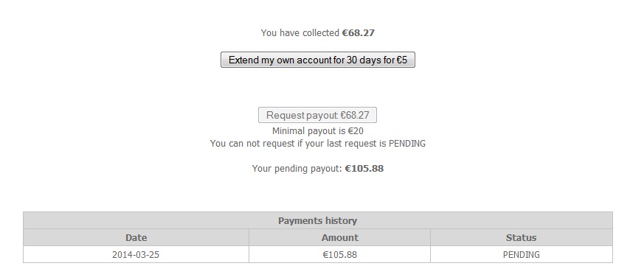Click the Request payout €68.27 button
This screenshot has width=644, height=280.
(317, 115)
